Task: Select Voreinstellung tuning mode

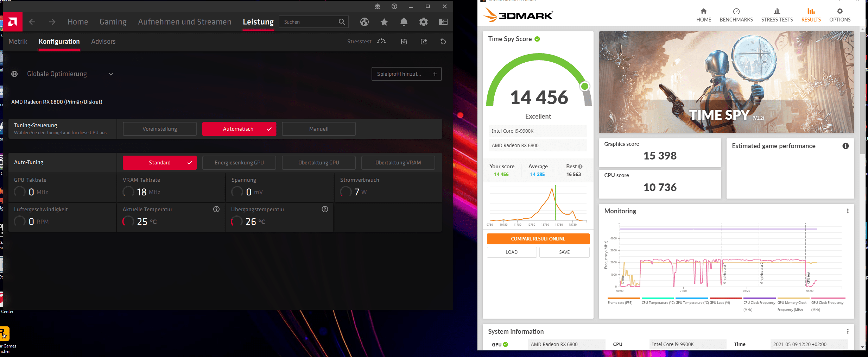Action: point(160,129)
